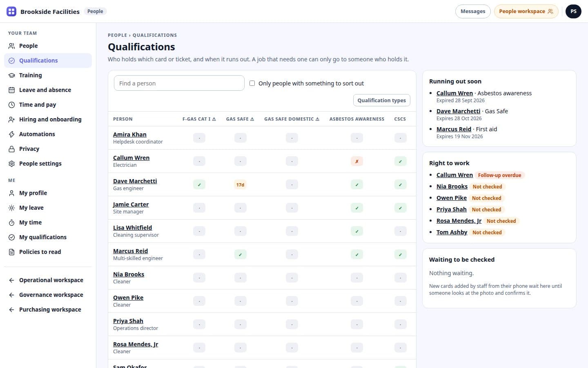Click the 'Follow-up overdue' status tag
This screenshot has height=368, width=588.
(x=499, y=175)
